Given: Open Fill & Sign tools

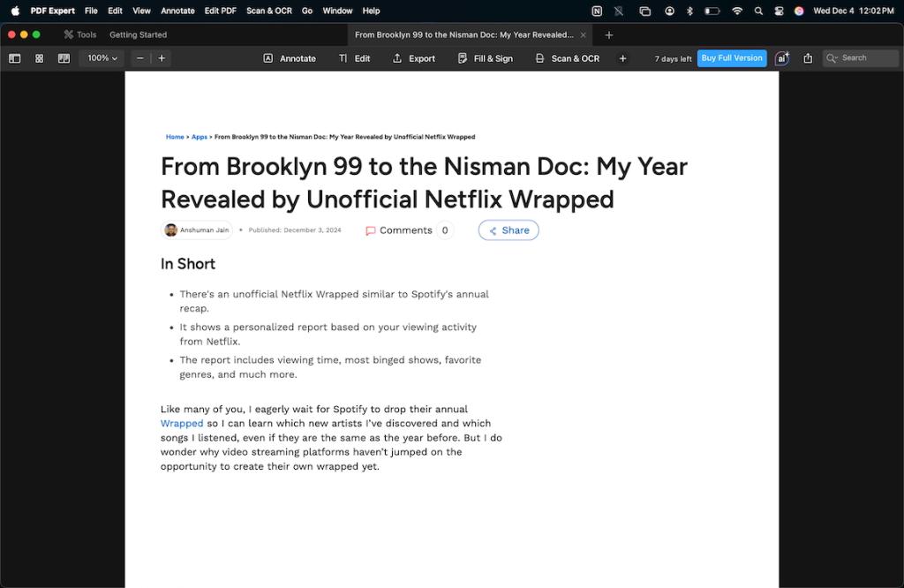Looking at the screenshot, I should point(485,58).
